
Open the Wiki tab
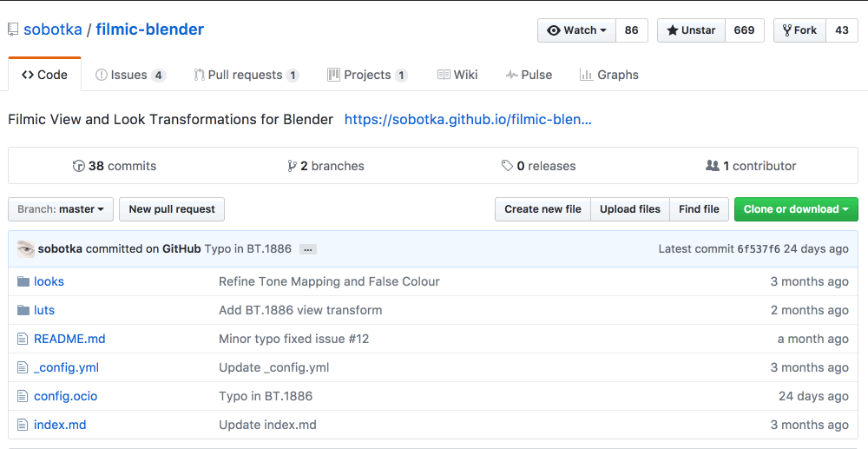[457, 75]
